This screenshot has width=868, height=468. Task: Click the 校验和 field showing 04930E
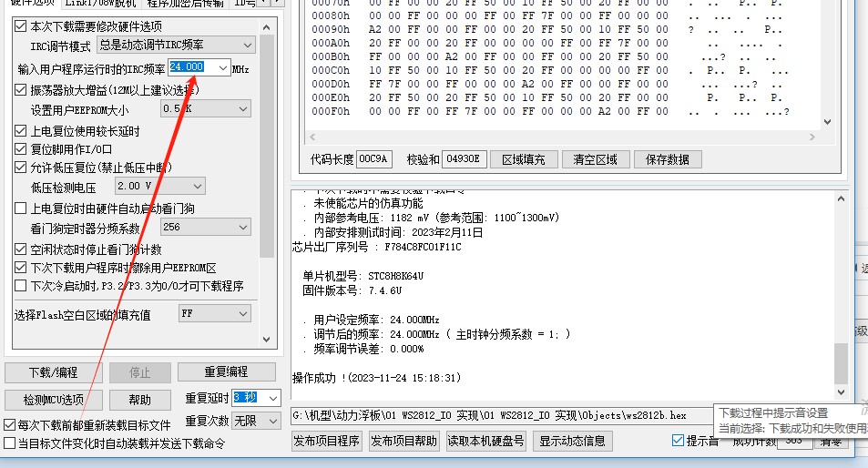click(x=463, y=159)
